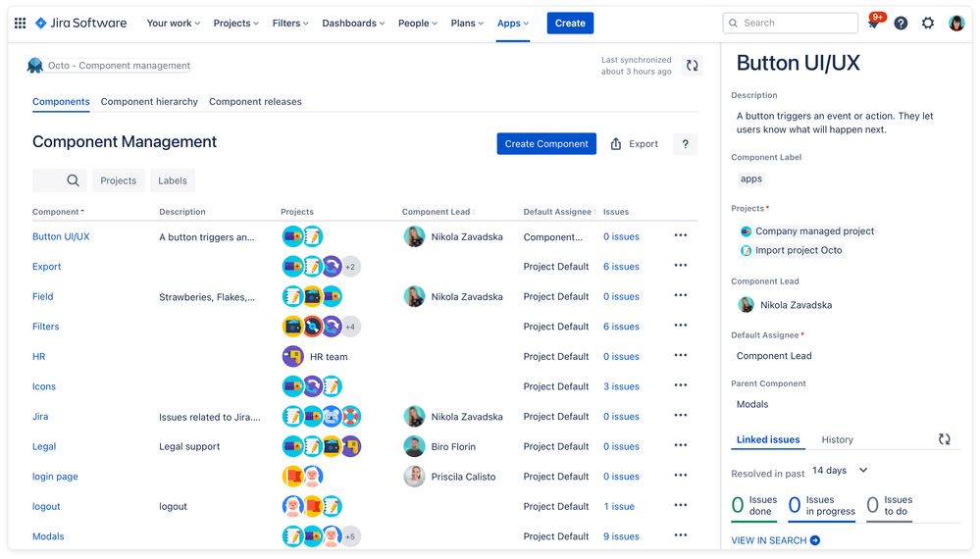Click the sync refresh icon near Last synchronized
The image size is (980, 559).
tap(692, 65)
